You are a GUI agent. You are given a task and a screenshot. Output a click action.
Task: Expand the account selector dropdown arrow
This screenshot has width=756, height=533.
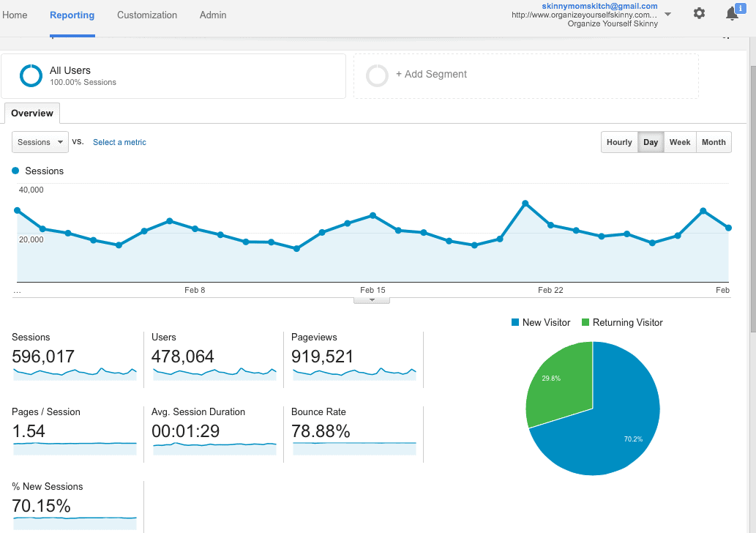coord(667,14)
